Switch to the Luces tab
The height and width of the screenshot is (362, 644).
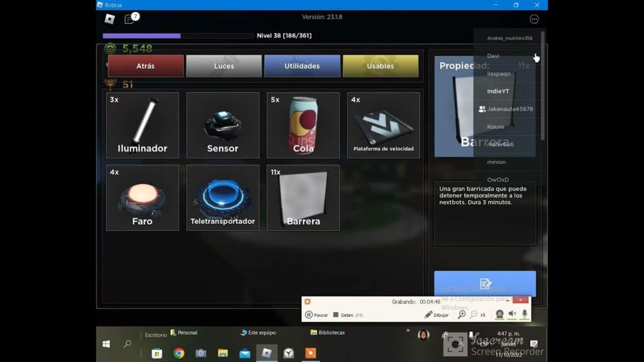[x=224, y=66]
